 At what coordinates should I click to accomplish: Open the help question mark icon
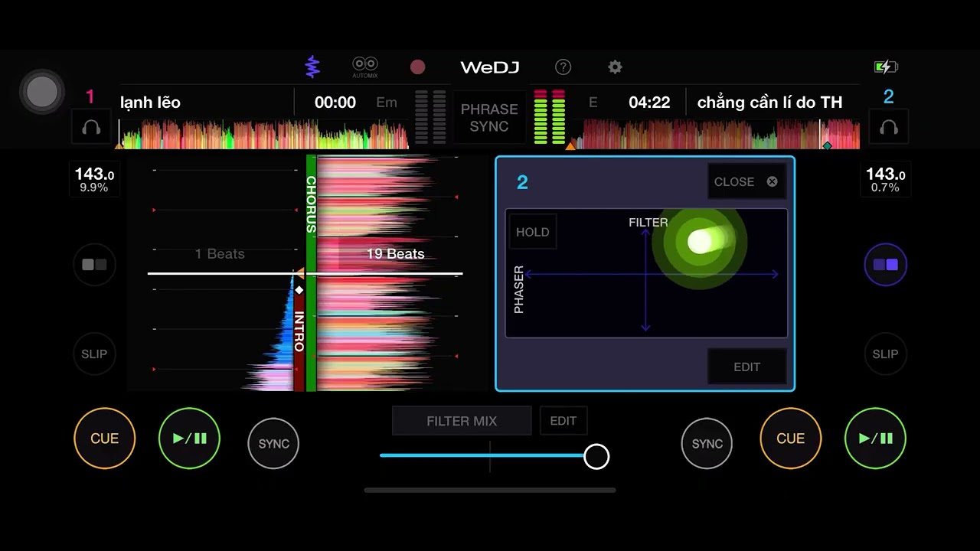(563, 67)
